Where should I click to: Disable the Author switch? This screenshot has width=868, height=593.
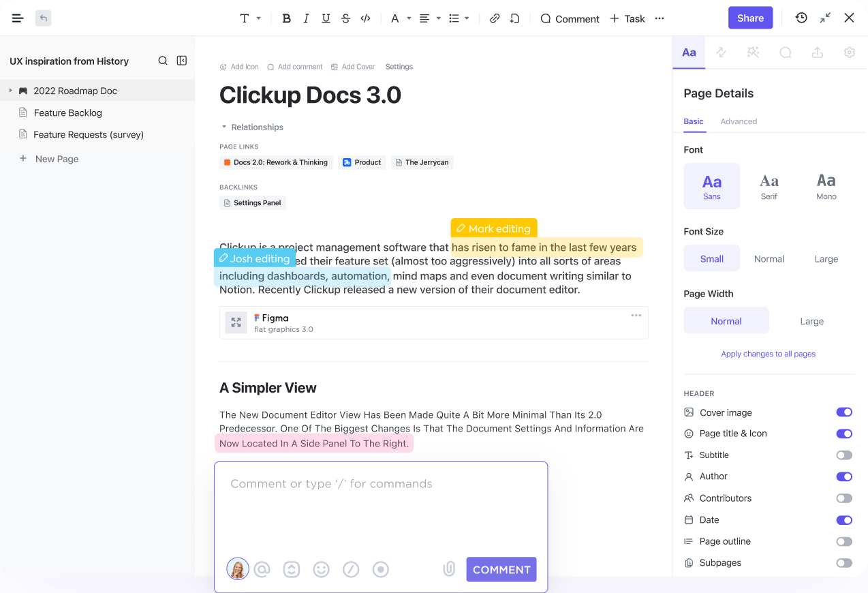844,476
